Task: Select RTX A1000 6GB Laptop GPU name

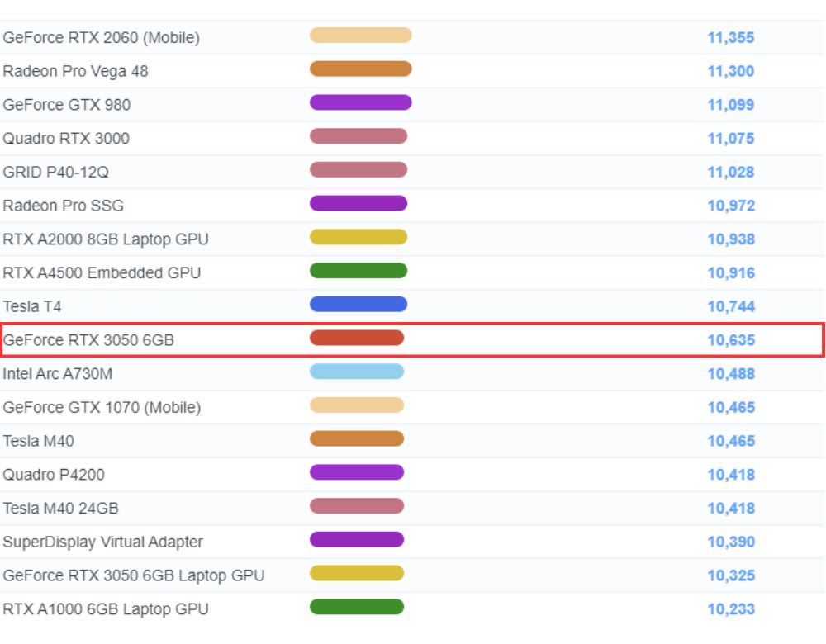Action: 106,609
